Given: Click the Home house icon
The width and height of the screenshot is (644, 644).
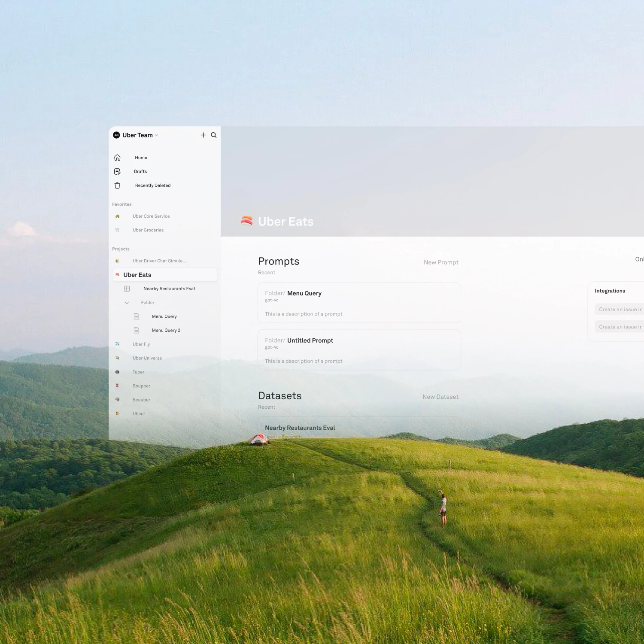Looking at the screenshot, I should click(117, 158).
